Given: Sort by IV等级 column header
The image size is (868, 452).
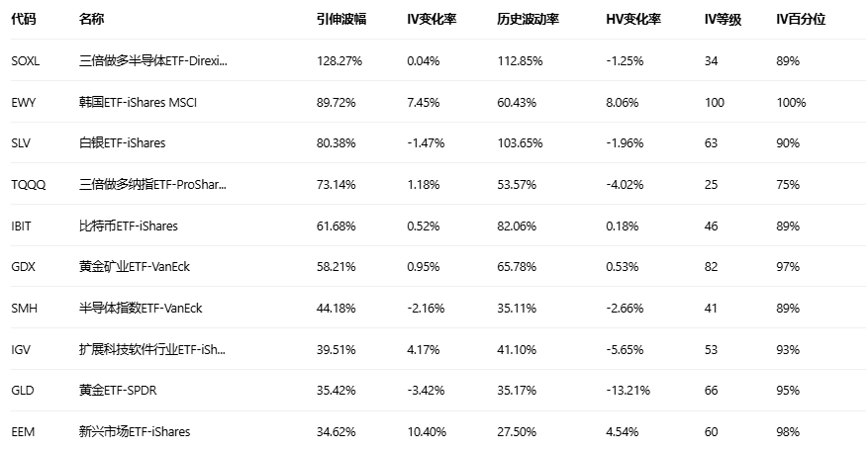Looking at the screenshot, I should point(722,19).
